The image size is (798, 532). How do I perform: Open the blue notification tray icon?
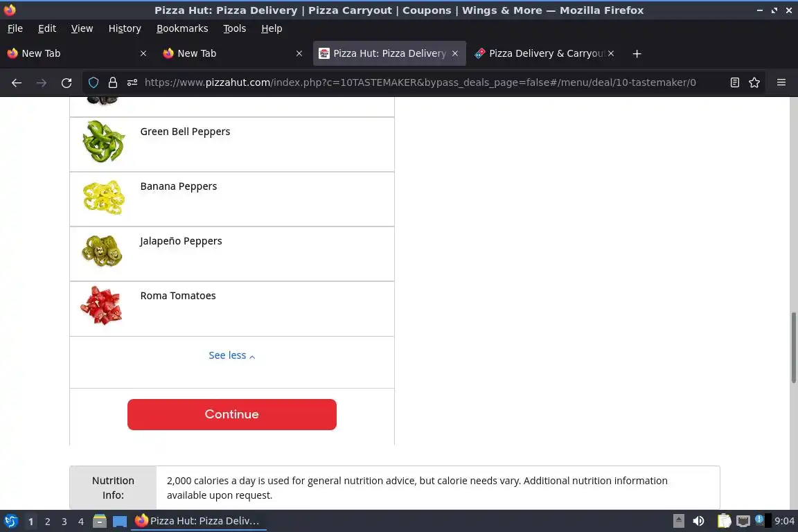759,520
